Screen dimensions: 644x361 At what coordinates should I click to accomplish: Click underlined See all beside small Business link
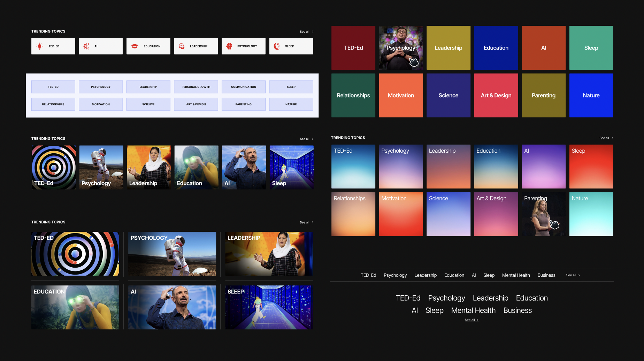click(573, 275)
